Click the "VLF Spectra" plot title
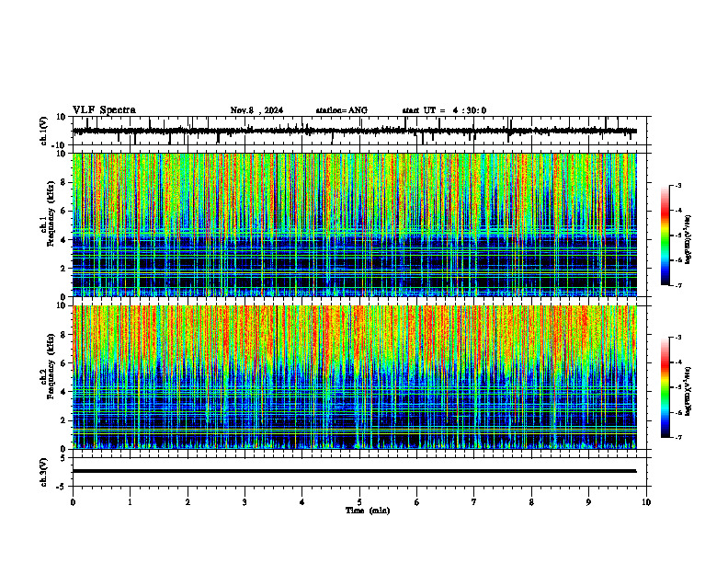This screenshot has width=728, height=563. (x=104, y=110)
